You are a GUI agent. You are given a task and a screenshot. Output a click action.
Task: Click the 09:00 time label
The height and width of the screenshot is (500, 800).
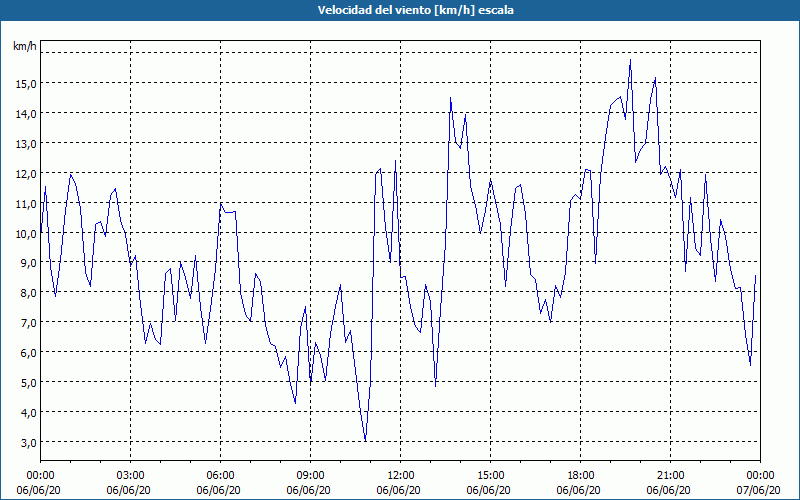pos(310,476)
